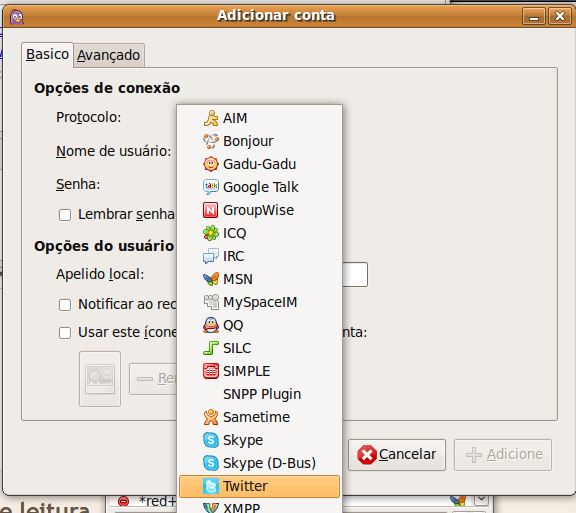Switch to the Basico tab
The width and height of the screenshot is (576, 513).
pyautogui.click(x=47, y=55)
